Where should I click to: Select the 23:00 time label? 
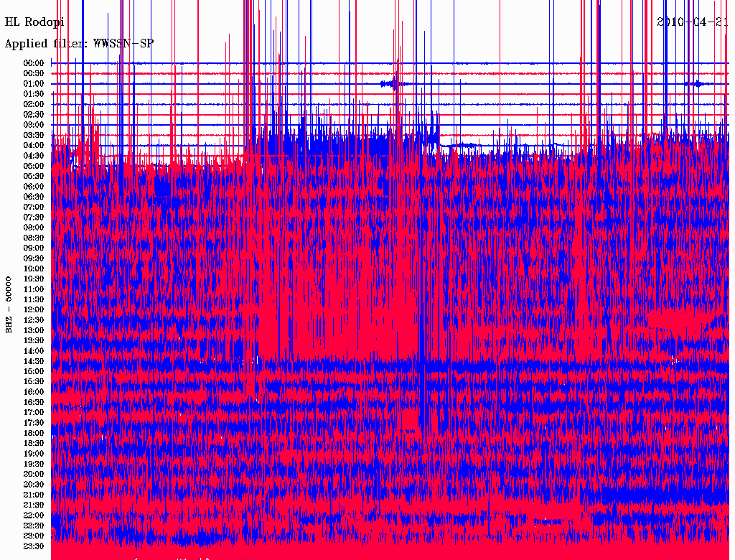(x=34, y=536)
